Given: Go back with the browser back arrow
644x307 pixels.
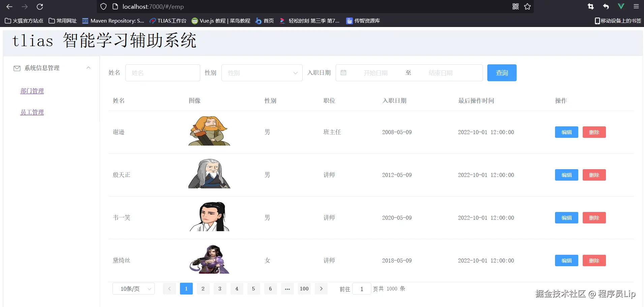Looking at the screenshot, I should coord(9,7).
